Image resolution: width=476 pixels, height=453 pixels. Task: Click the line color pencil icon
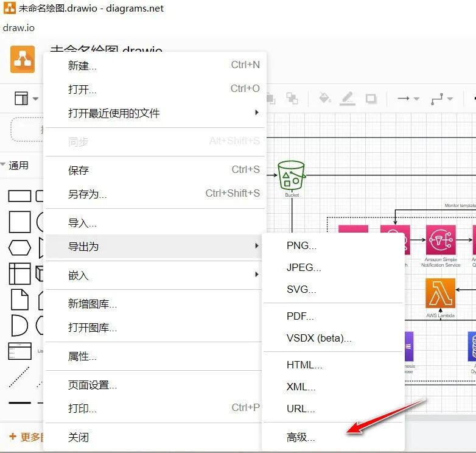pyautogui.click(x=347, y=98)
